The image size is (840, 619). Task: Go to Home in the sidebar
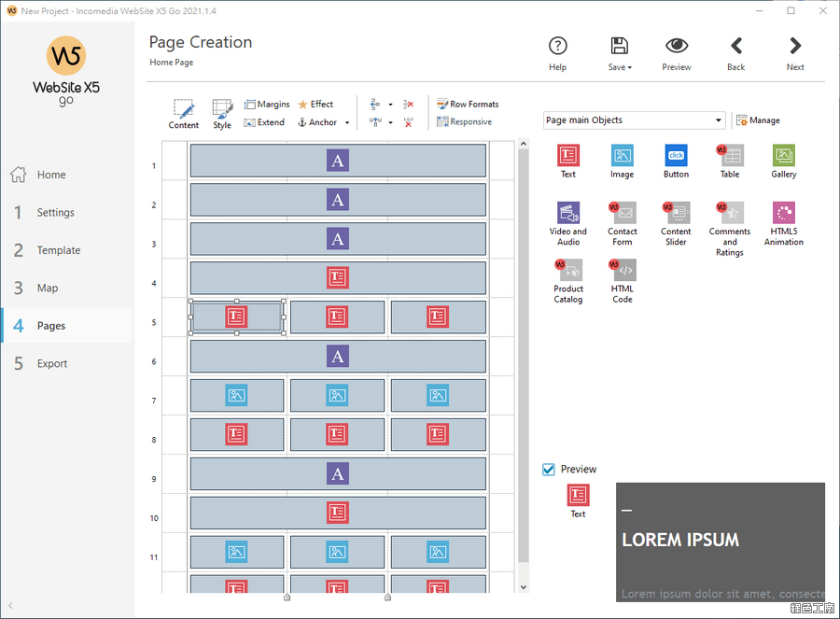coord(67,175)
